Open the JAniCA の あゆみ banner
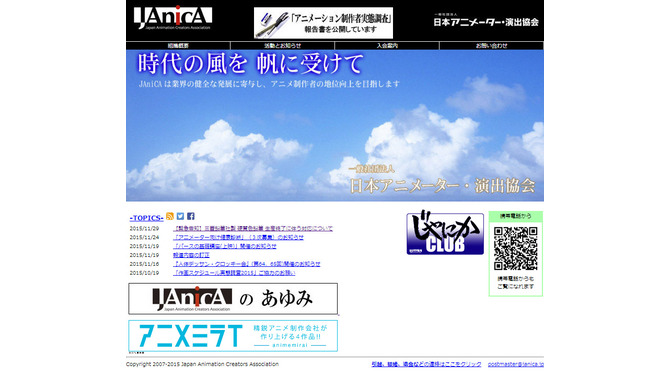Screen dimensions: 670x377 pos(233,299)
